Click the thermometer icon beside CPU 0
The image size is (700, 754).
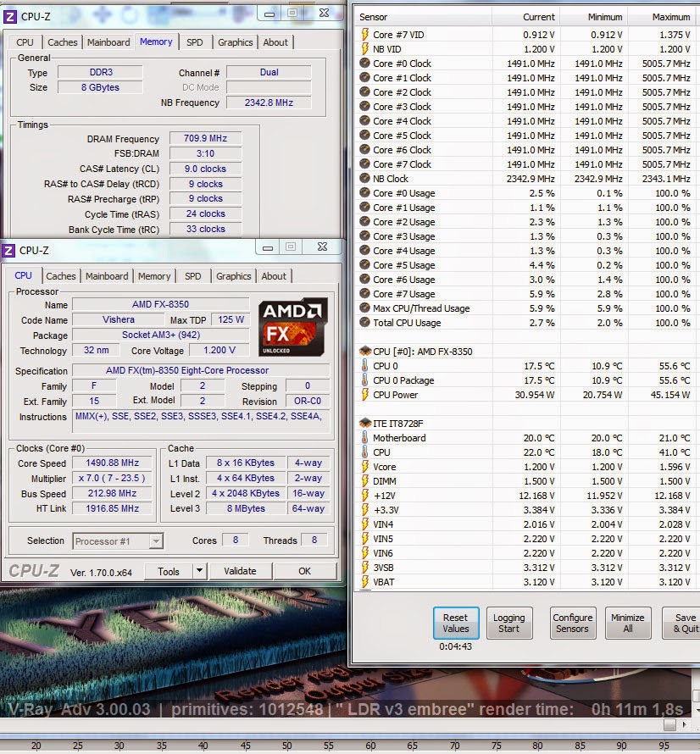(x=364, y=365)
